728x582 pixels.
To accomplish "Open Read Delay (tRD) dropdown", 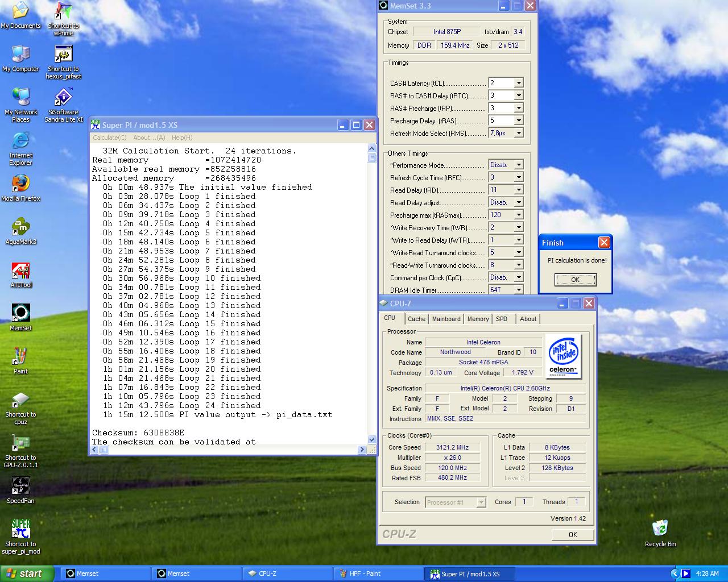I will [519, 190].
